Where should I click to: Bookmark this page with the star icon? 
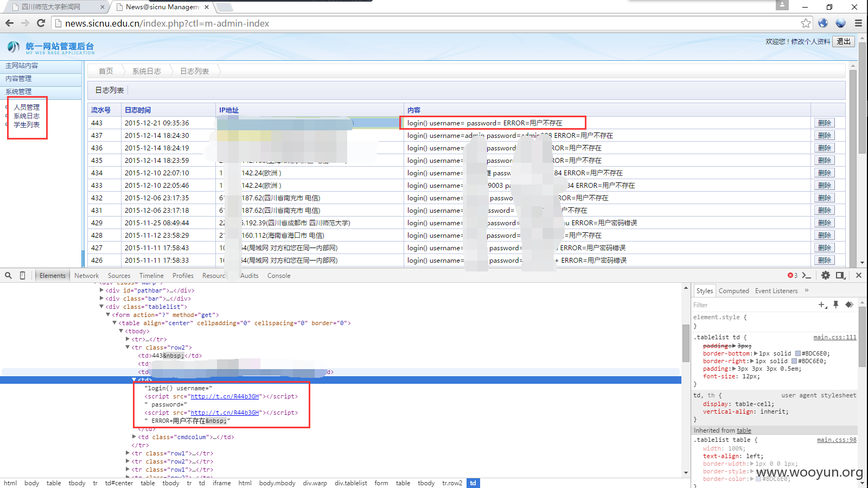806,23
